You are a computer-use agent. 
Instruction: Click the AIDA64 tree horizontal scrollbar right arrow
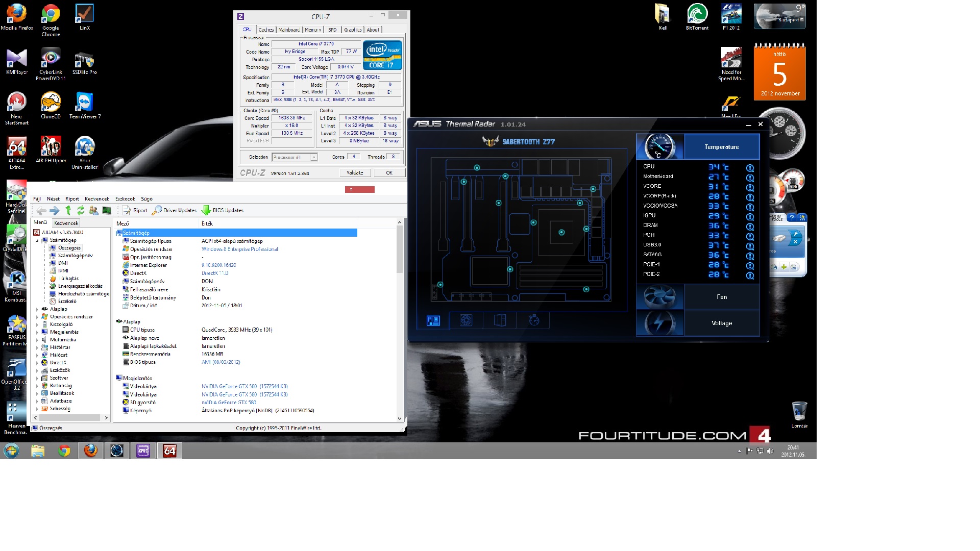coord(106,418)
